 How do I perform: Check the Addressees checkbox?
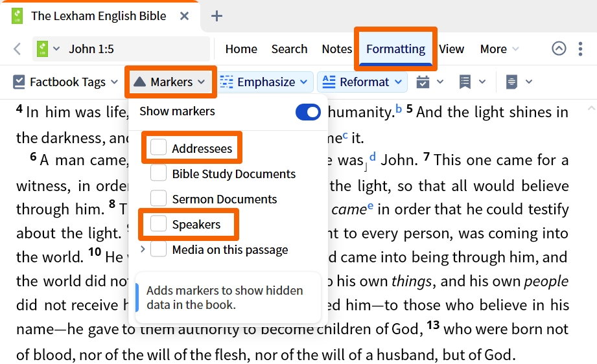pos(158,147)
